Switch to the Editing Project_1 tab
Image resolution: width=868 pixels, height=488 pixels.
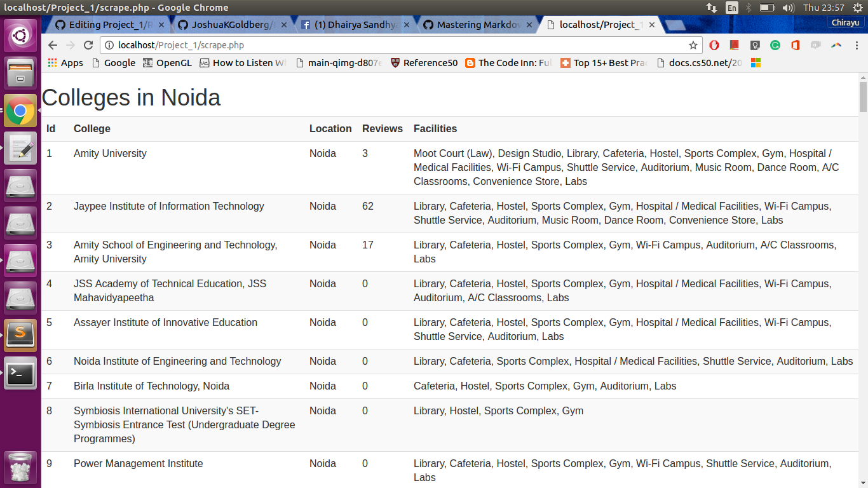coord(108,25)
